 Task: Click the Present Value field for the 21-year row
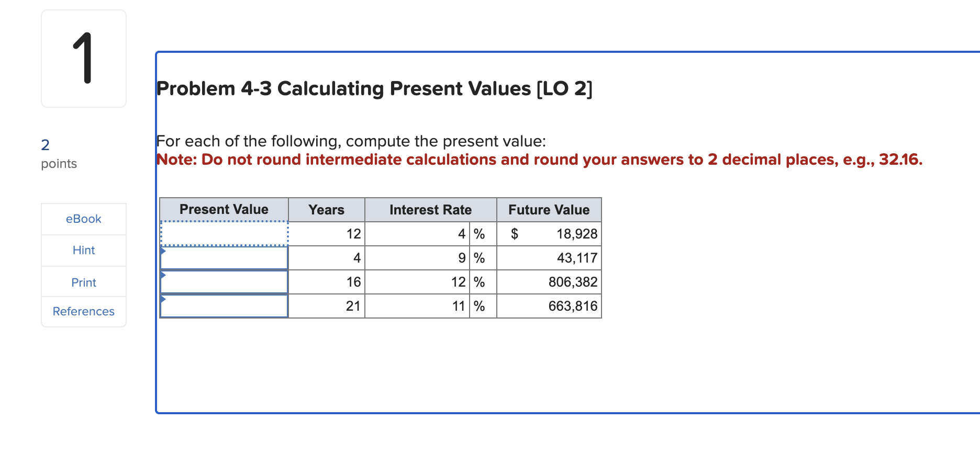(224, 305)
